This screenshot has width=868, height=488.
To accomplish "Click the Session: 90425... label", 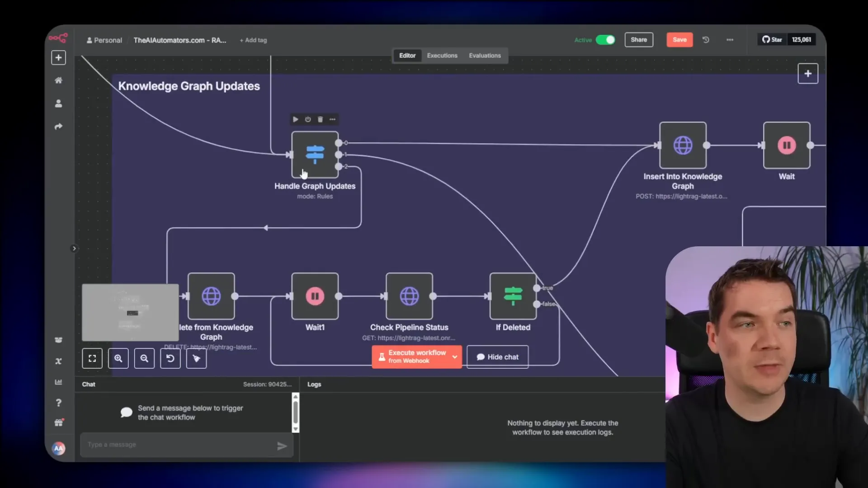I will click(x=268, y=385).
